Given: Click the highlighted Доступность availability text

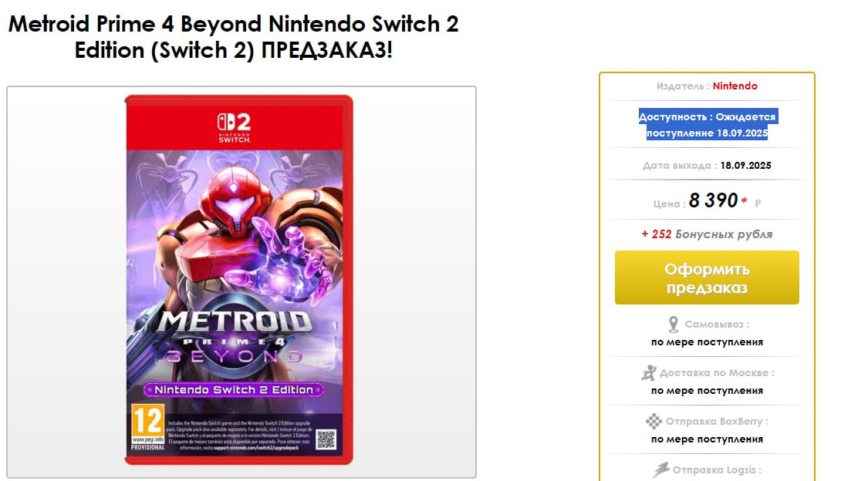Looking at the screenshot, I should pyautogui.click(x=707, y=125).
